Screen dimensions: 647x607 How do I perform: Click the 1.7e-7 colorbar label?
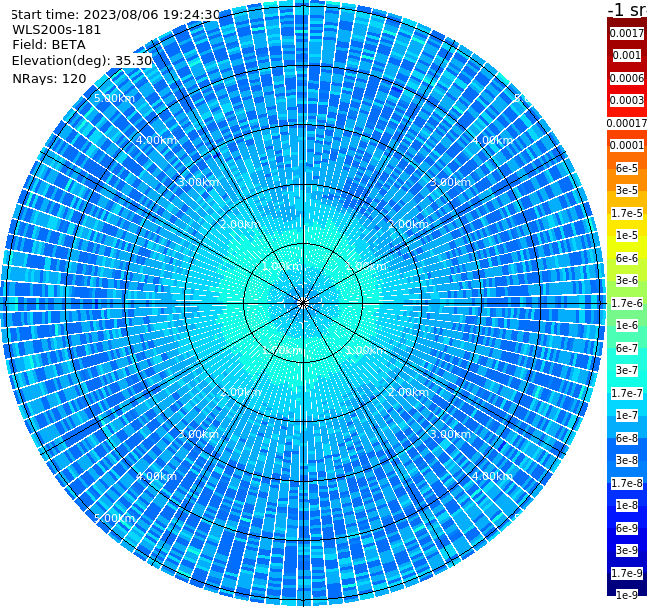(627, 393)
